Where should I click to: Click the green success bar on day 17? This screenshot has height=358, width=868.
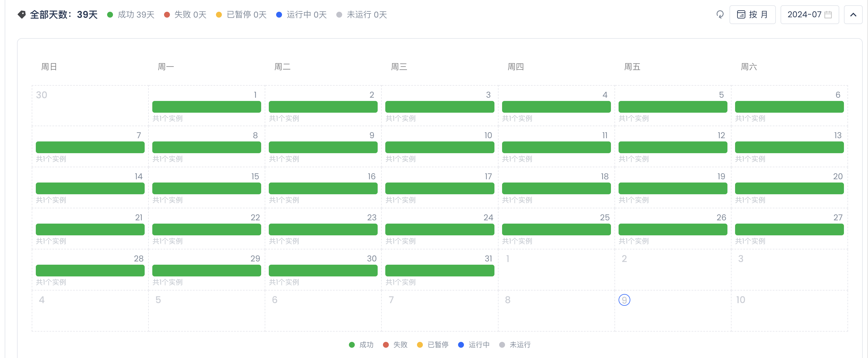pos(439,188)
